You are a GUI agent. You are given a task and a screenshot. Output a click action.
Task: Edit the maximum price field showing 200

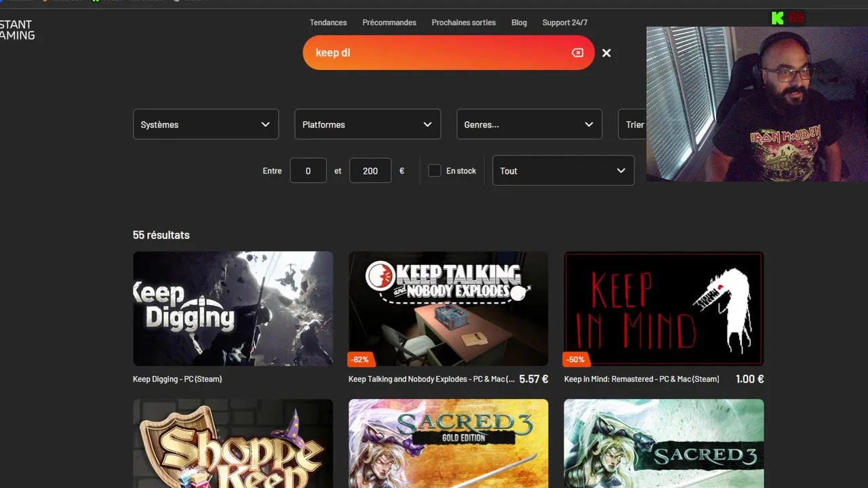click(x=370, y=171)
